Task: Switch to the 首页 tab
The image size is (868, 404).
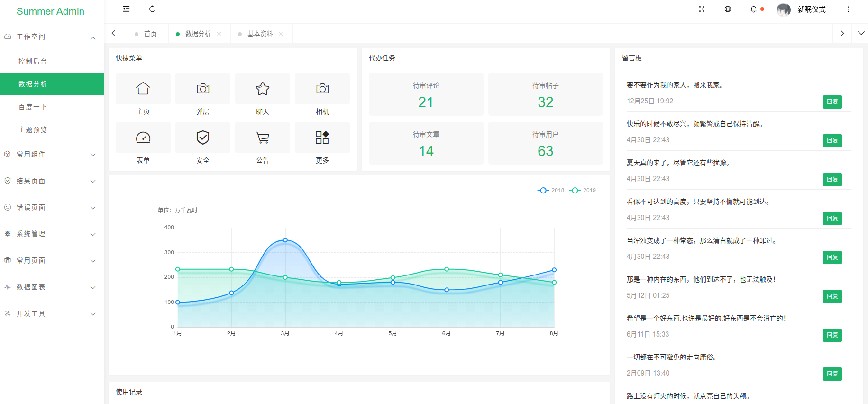Action: click(x=146, y=34)
